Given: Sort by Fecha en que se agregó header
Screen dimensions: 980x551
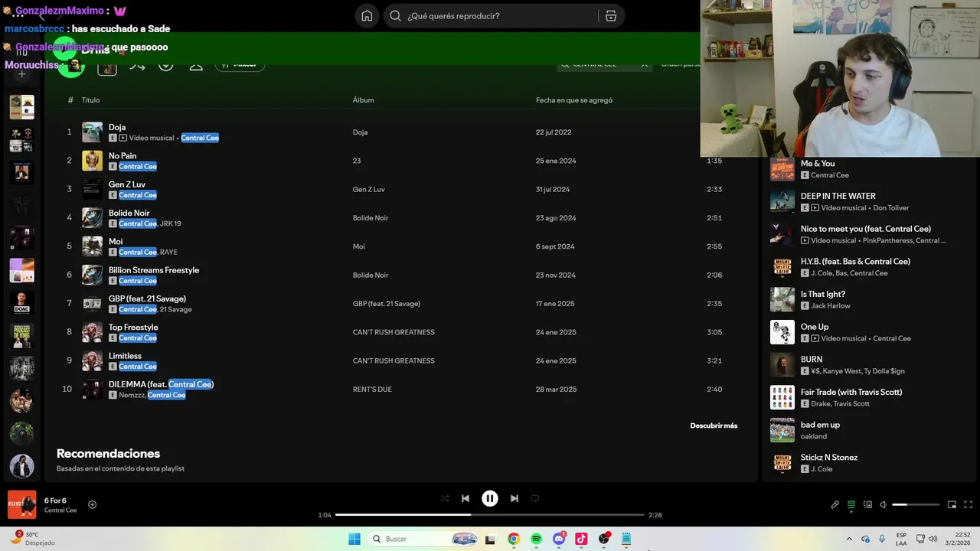Looking at the screenshot, I should pyautogui.click(x=574, y=100).
